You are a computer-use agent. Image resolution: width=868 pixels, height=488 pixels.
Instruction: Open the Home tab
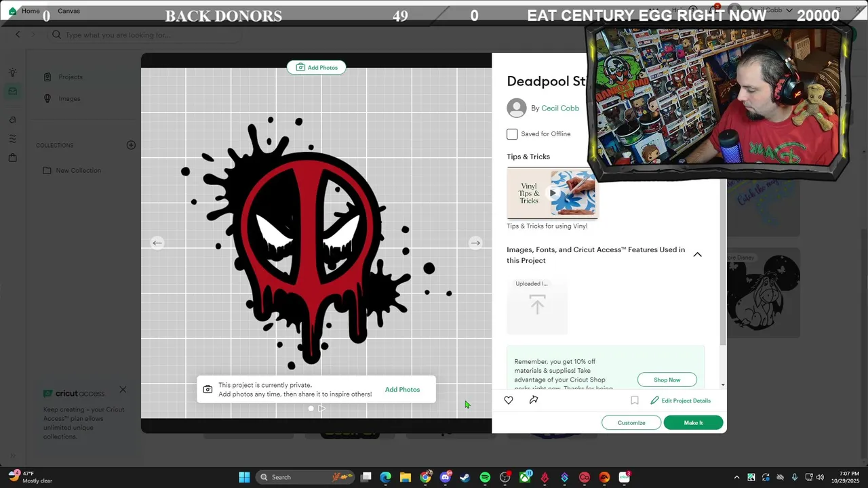tap(31, 11)
